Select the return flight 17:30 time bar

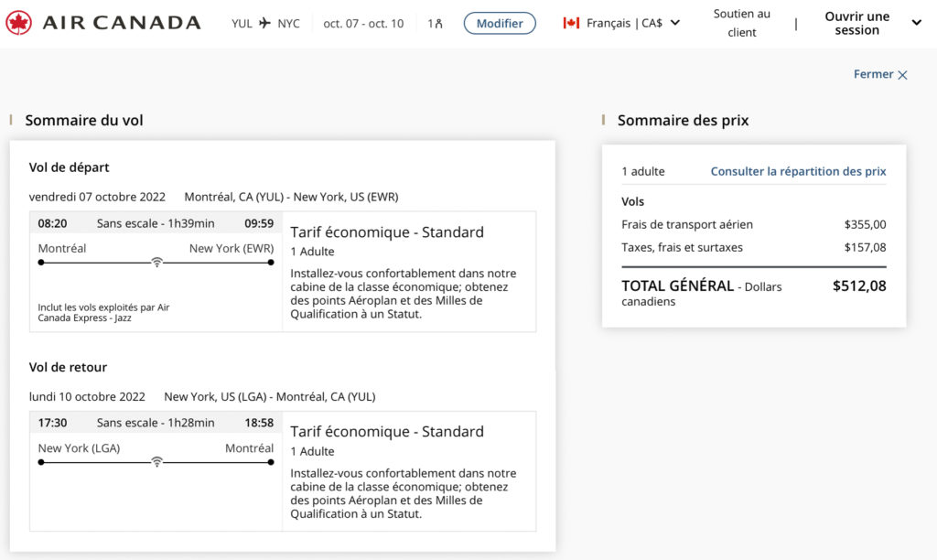[156, 423]
